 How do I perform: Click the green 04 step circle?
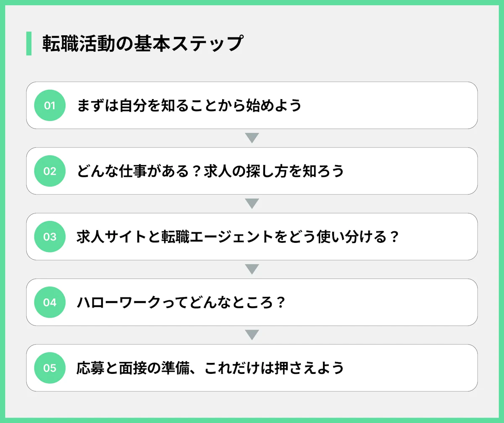click(50, 302)
